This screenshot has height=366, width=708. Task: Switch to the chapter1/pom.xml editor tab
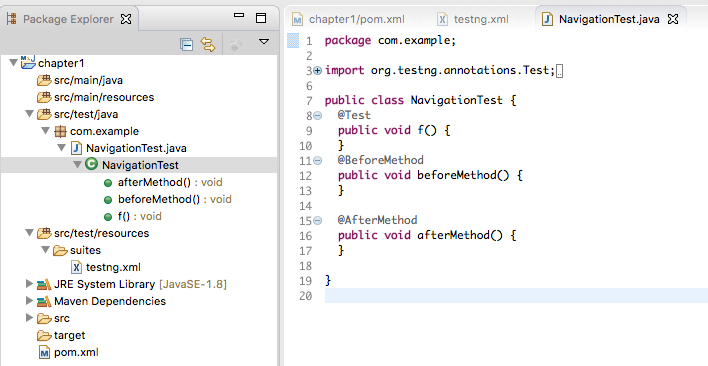349,19
